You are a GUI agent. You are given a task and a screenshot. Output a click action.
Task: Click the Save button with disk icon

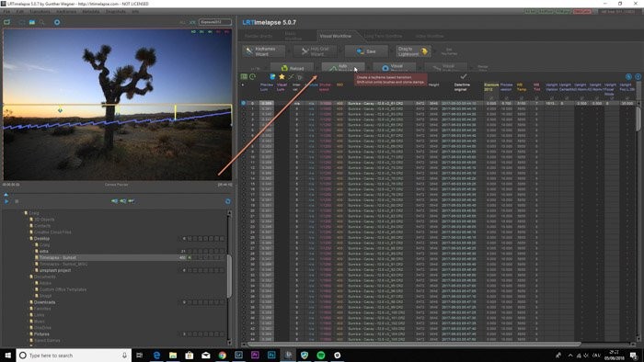366,51
